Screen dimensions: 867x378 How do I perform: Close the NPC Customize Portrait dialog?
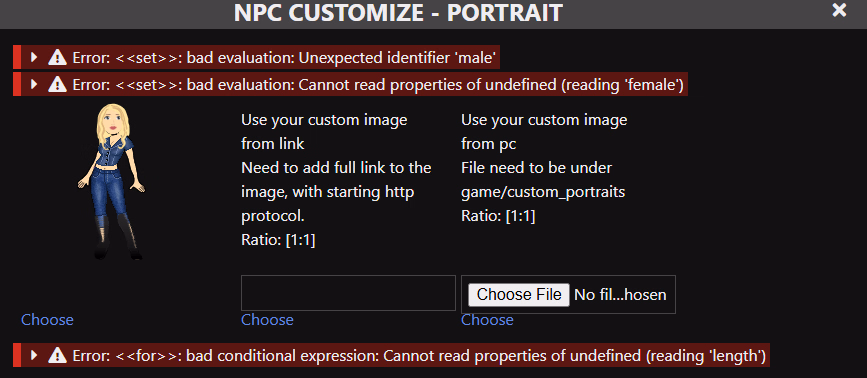pyautogui.click(x=839, y=10)
